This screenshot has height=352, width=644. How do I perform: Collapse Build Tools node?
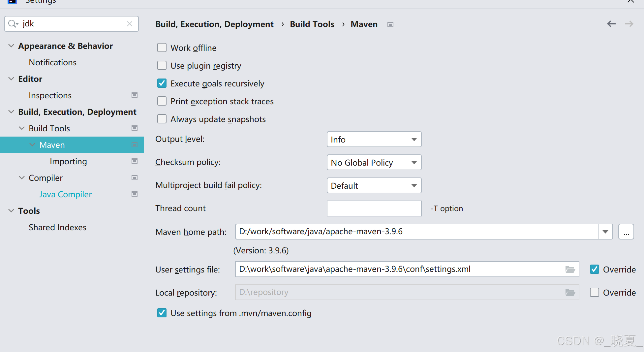coord(22,128)
